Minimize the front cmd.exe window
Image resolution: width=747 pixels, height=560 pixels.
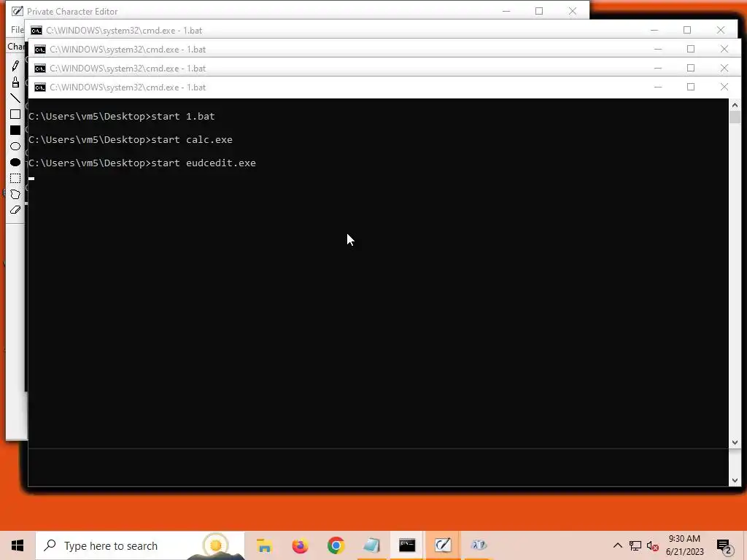click(658, 87)
